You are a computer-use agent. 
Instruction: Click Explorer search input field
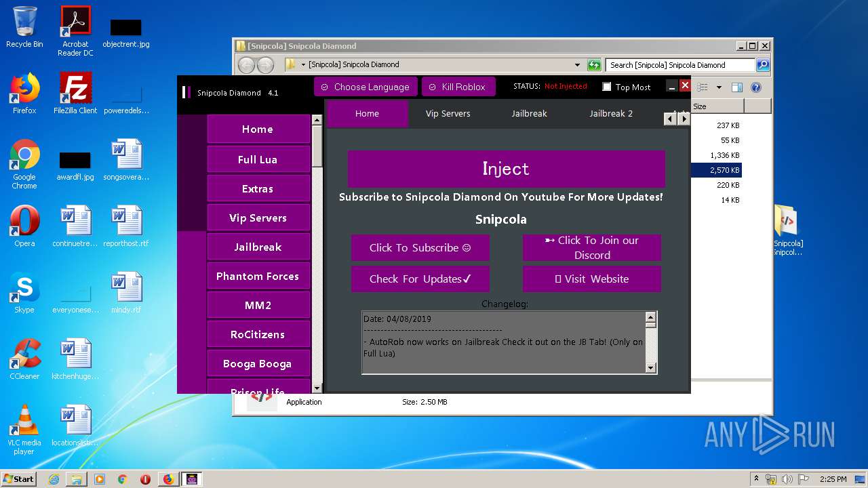[680, 65]
